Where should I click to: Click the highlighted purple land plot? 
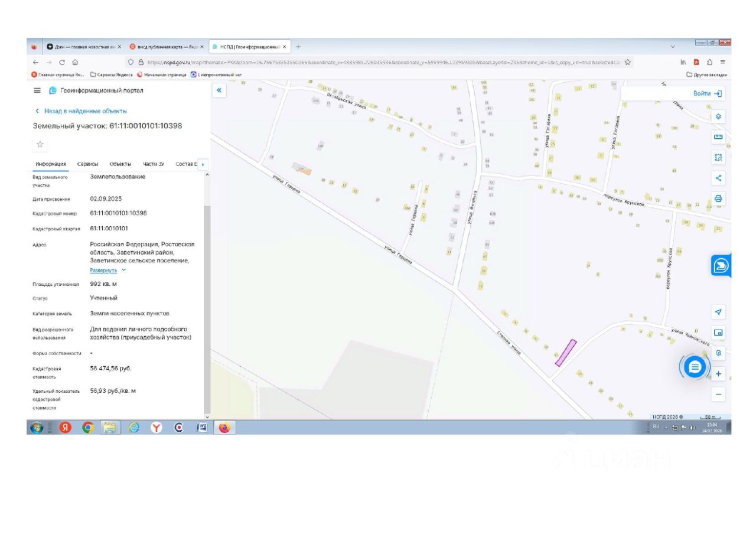565,353
